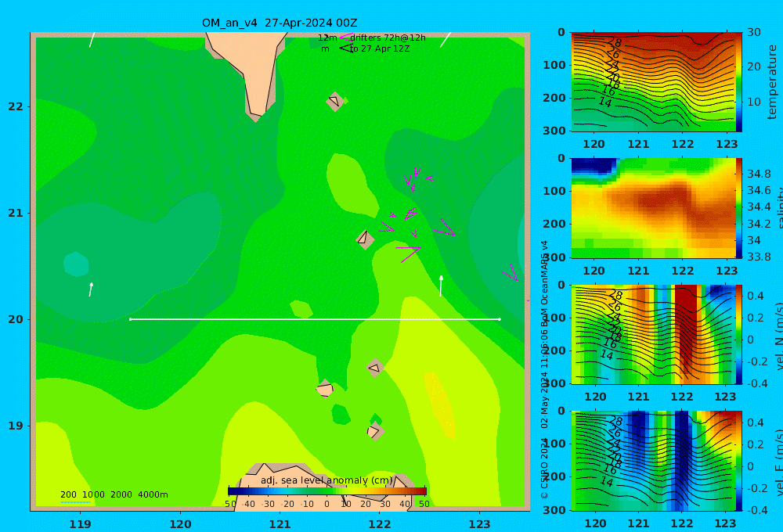The height and width of the screenshot is (532, 783).
Task: Click the 'drifters 72h@12h' legend text
Action: [x=388, y=38]
